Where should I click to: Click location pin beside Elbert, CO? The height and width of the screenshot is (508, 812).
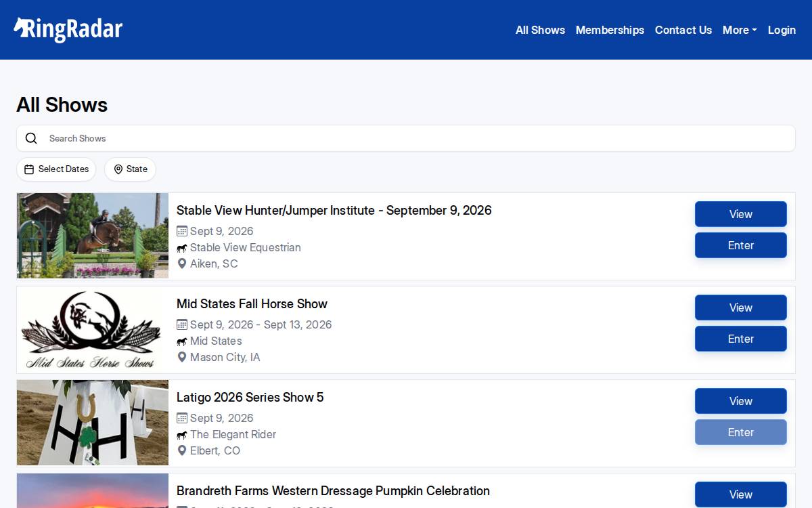(182, 450)
